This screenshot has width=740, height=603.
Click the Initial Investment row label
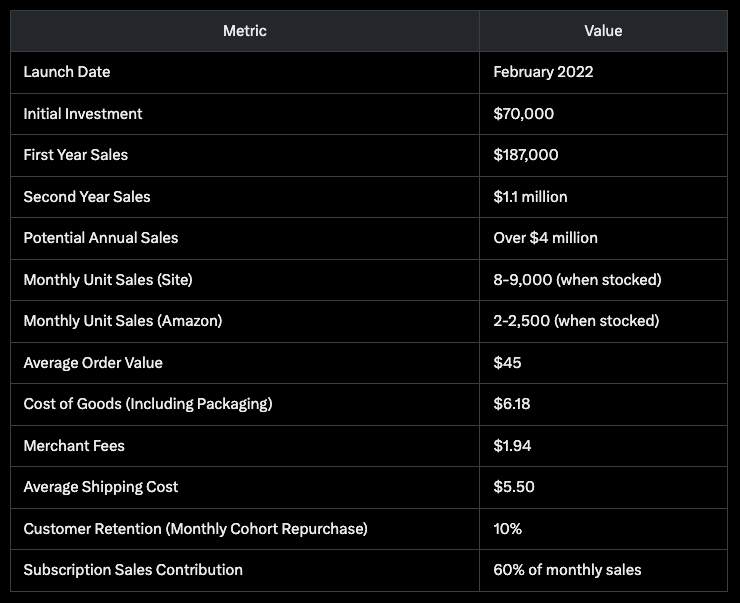[83, 114]
